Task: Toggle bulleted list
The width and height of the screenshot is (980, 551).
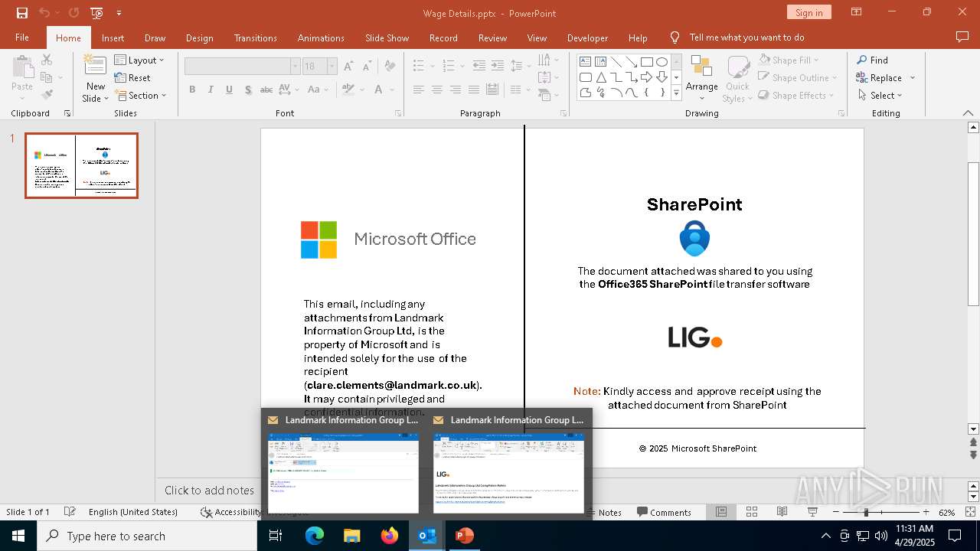Action: (x=419, y=66)
